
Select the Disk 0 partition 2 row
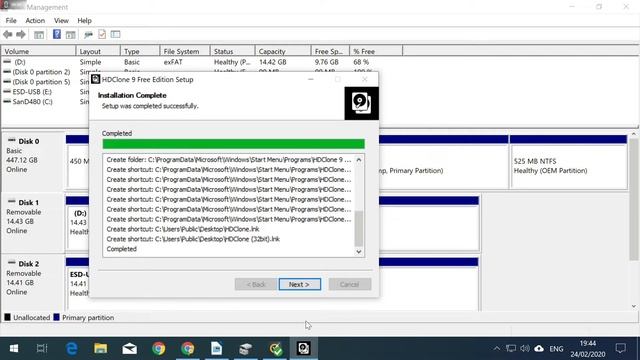pyautogui.click(x=41, y=72)
